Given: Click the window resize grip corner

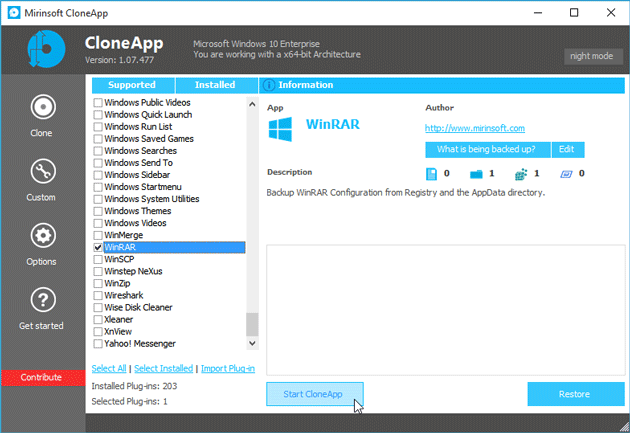Looking at the screenshot, I should pos(624,427).
